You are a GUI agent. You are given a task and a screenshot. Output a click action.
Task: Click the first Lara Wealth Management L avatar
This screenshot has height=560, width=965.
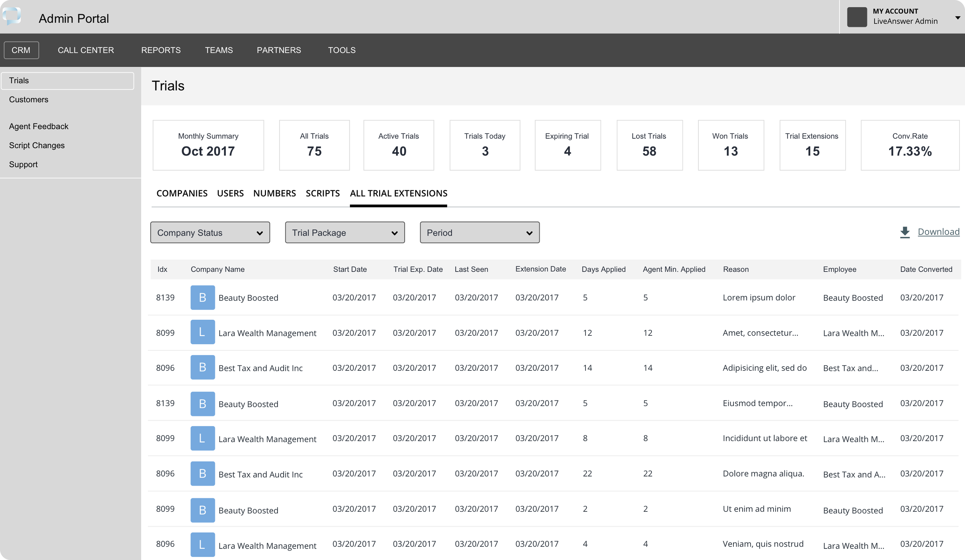coord(203,332)
